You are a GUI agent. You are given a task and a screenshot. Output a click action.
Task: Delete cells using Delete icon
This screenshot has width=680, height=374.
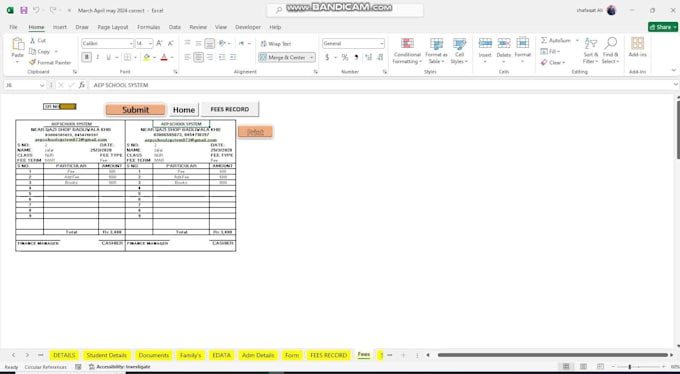pos(503,43)
